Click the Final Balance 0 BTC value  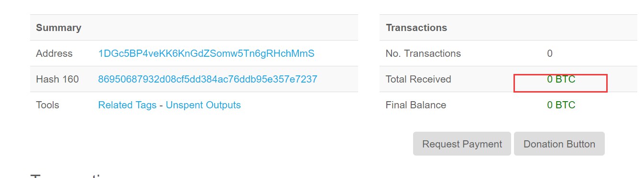coord(561,105)
